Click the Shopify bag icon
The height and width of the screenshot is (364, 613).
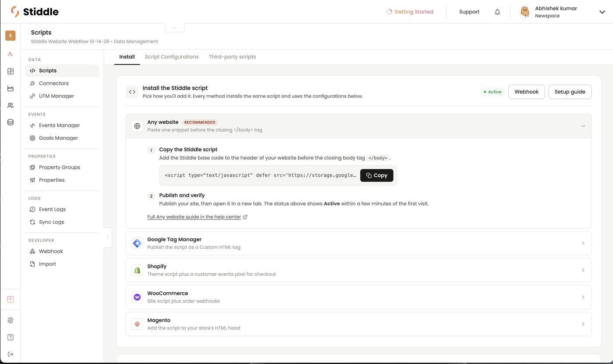(x=137, y=270)
